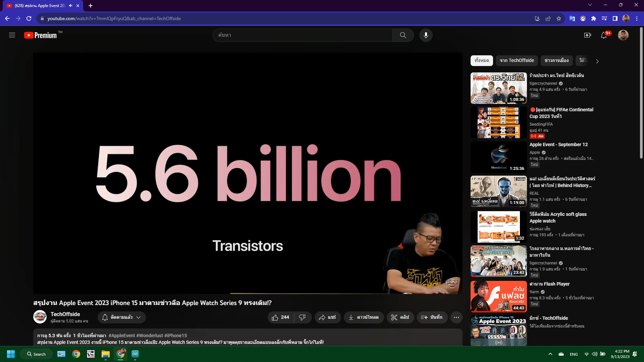Screen dimensions: 644x362
Task: Like the video with thumbs up
Action: pyautogui.click(x=281, y=317)
